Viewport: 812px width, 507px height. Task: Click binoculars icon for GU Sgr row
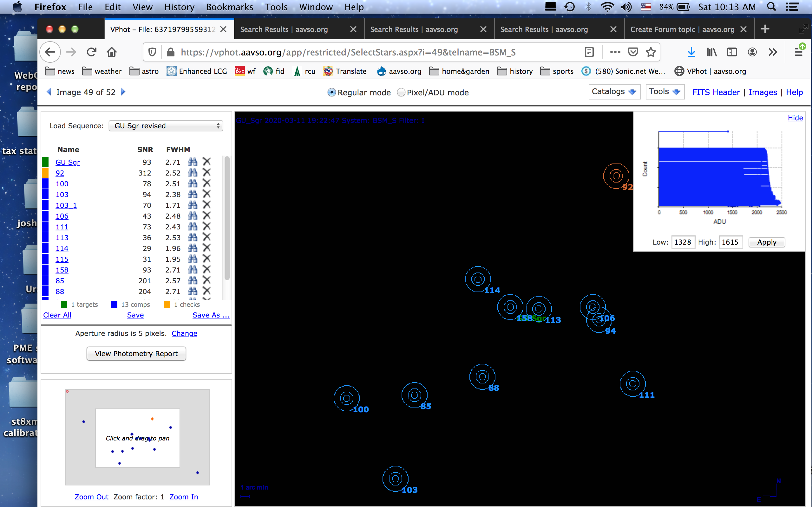click(x=192, y=162)
